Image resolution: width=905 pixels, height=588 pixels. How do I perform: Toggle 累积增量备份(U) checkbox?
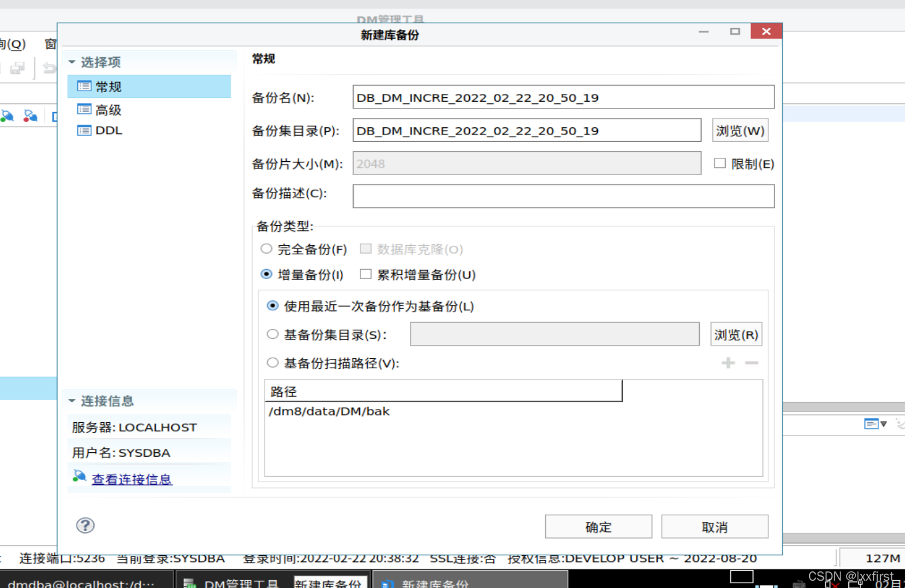[365, 274]
